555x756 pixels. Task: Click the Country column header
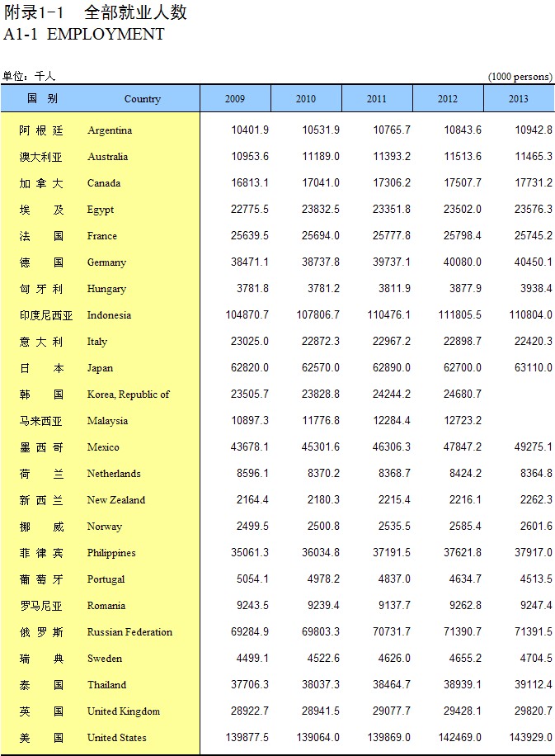(x=142, y=99)
